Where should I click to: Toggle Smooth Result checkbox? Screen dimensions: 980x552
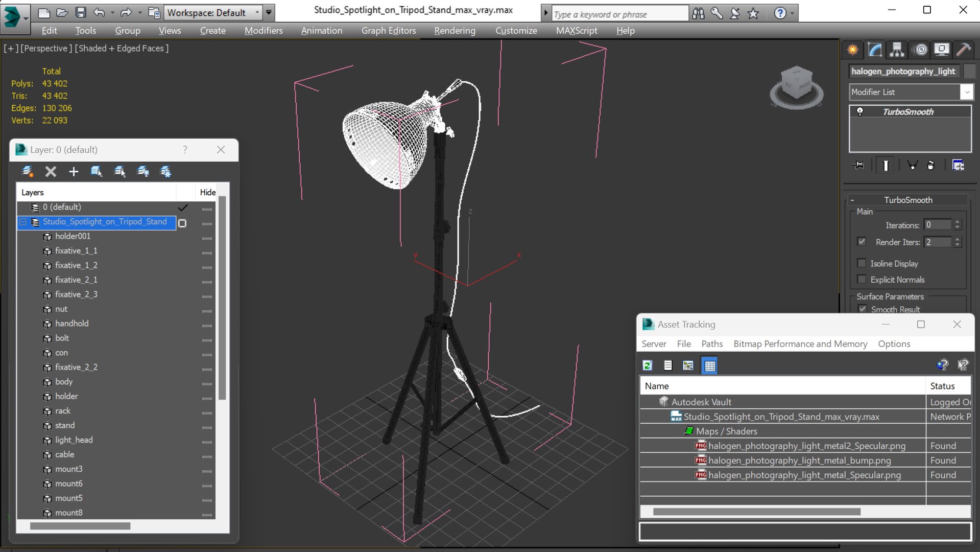pyautogui.click(x=863, y=309)
